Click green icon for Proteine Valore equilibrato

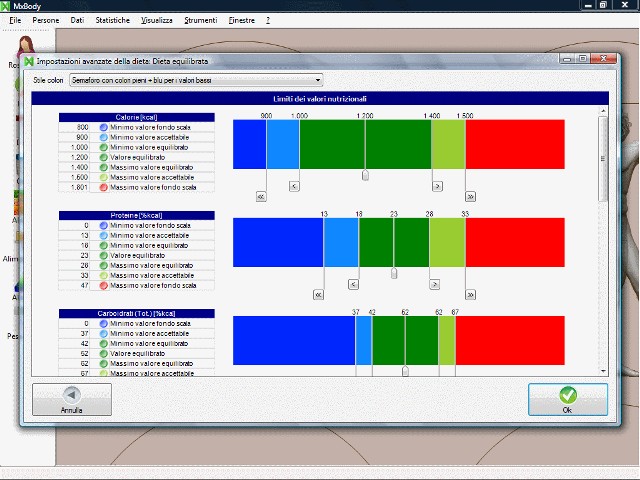(104, 255)
